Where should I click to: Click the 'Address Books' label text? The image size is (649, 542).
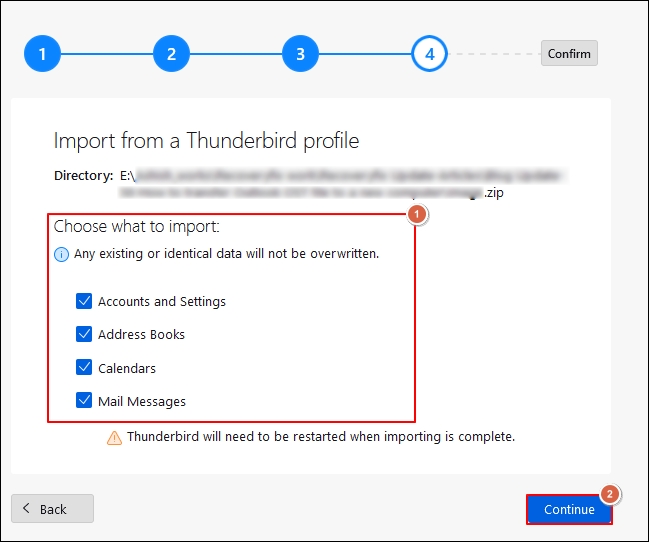141,335
